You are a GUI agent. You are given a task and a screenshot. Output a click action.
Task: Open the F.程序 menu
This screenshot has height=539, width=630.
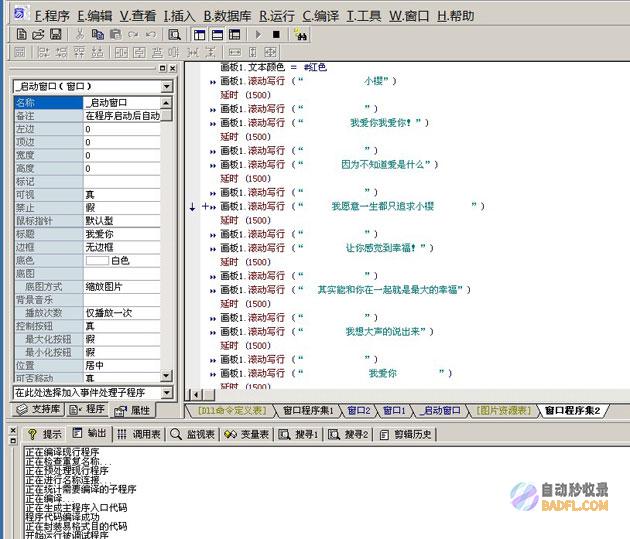click(x=52, y=16)
